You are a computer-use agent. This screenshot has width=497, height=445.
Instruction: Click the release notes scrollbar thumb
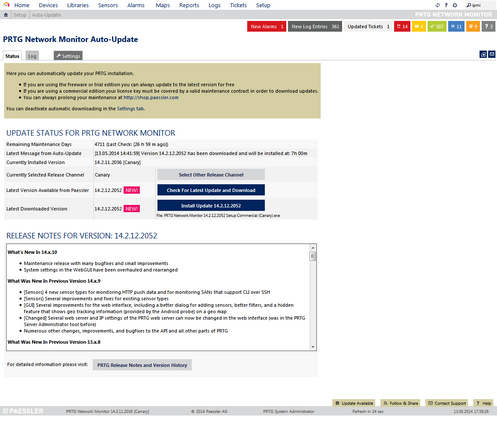pos(313,256)
